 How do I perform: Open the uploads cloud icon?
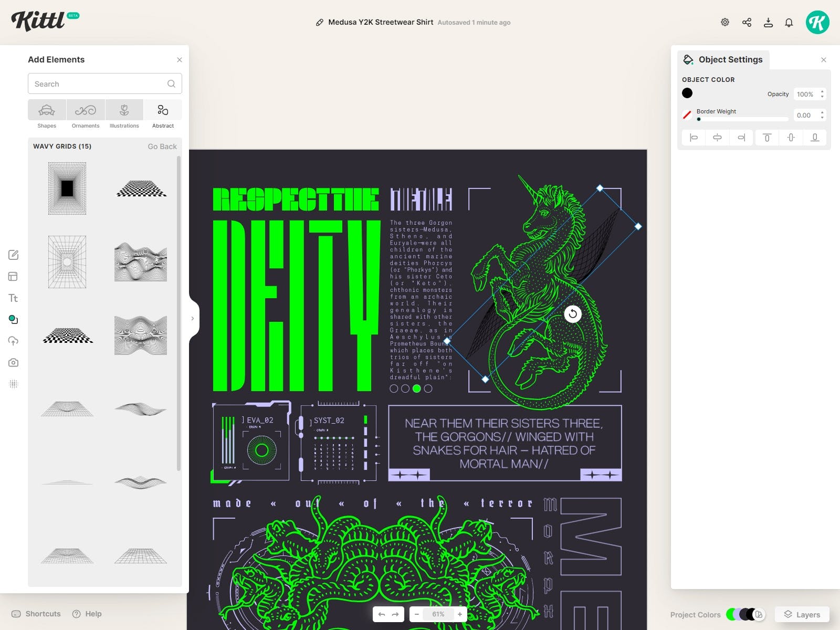pyautogui.click(x=14, y=341)
